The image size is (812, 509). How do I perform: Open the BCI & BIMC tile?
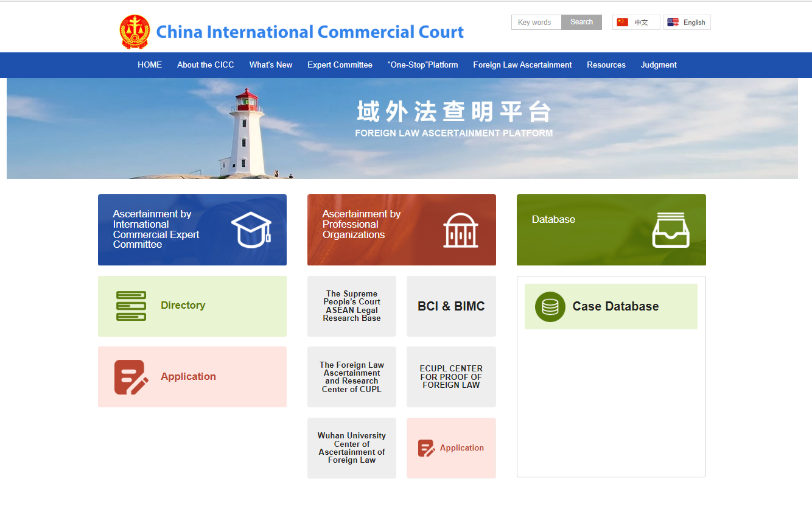tap(451, 306)
